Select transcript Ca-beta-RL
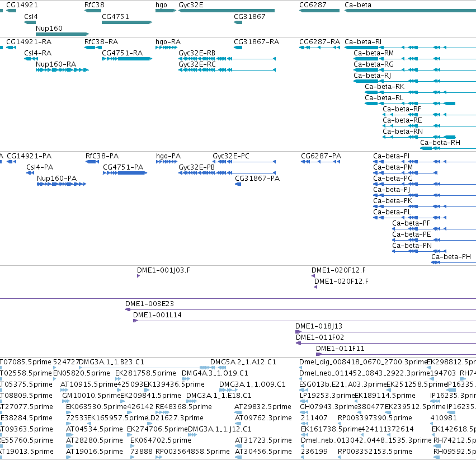This screenshot has width=476, height=460. (384, 98)
